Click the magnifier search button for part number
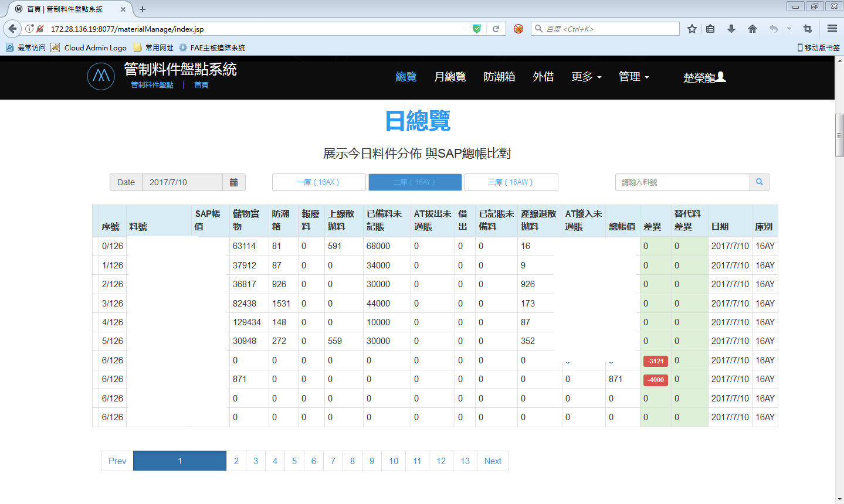The image size is (844, 504). 759,182
